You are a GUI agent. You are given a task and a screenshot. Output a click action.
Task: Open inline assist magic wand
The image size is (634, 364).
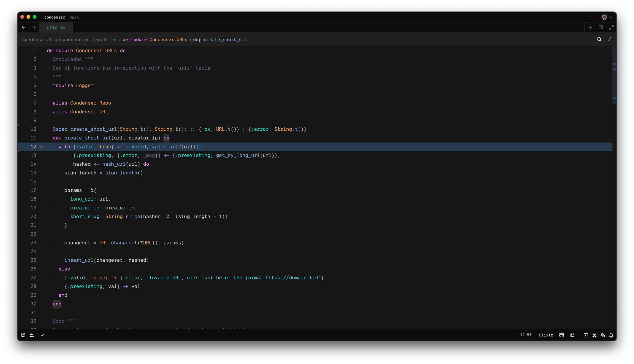click(x=610, y=39)
